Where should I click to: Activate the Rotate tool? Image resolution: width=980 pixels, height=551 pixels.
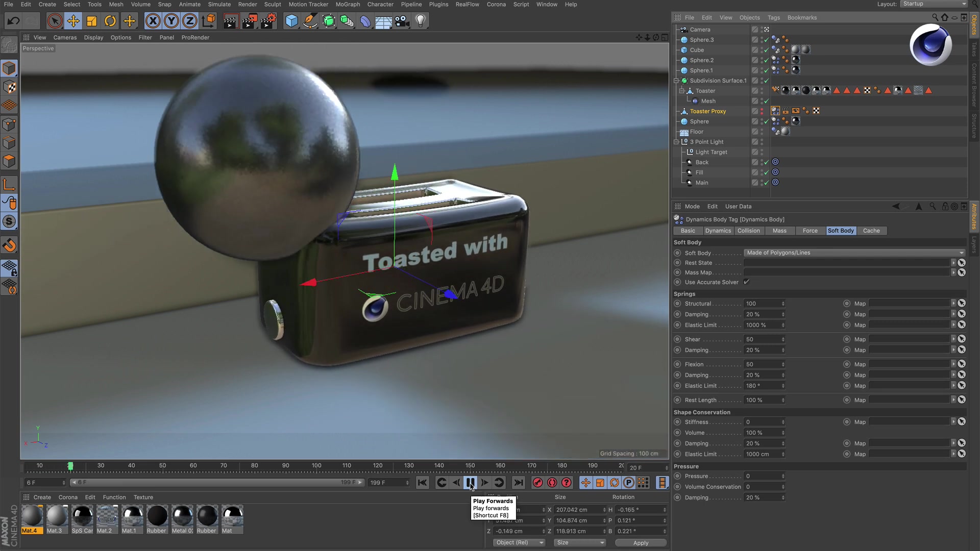tap(110, 21)
